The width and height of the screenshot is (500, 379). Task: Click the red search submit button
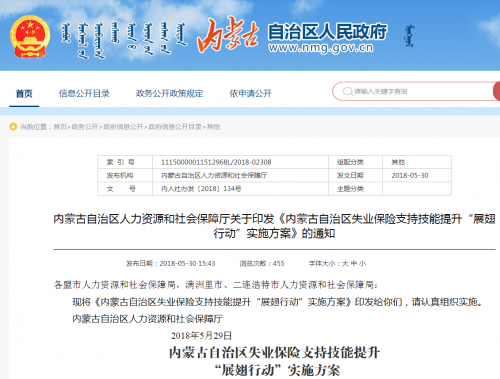[x=497, y=91]
